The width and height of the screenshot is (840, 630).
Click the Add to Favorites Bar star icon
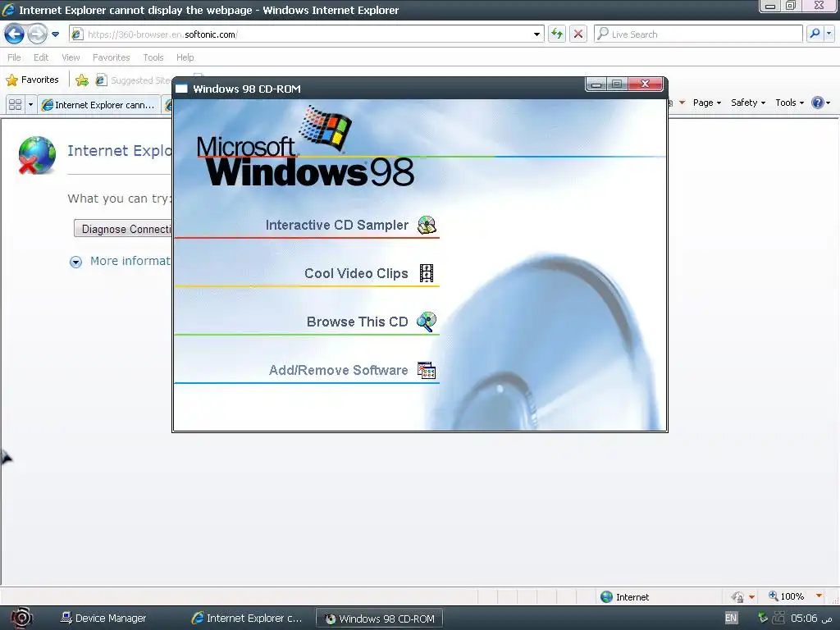click(x=82, y=80)
